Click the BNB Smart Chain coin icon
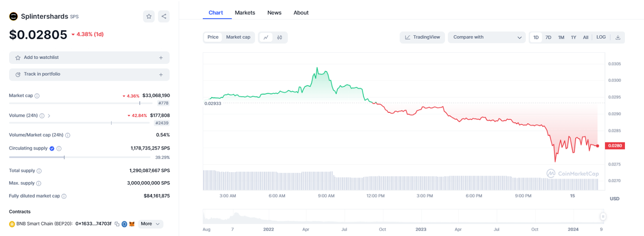Viewport: 644px width, 236px height. click(x=12, y=224)
